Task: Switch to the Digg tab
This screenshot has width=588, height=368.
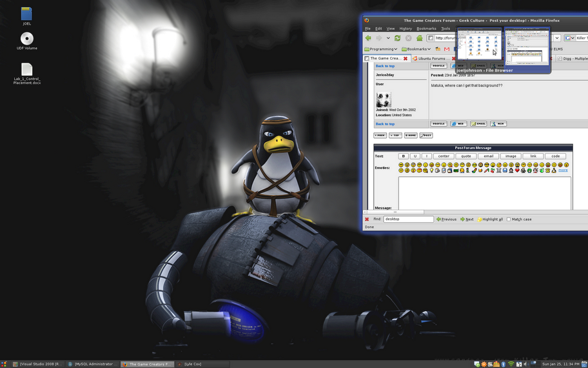Action: click(572, 59)
